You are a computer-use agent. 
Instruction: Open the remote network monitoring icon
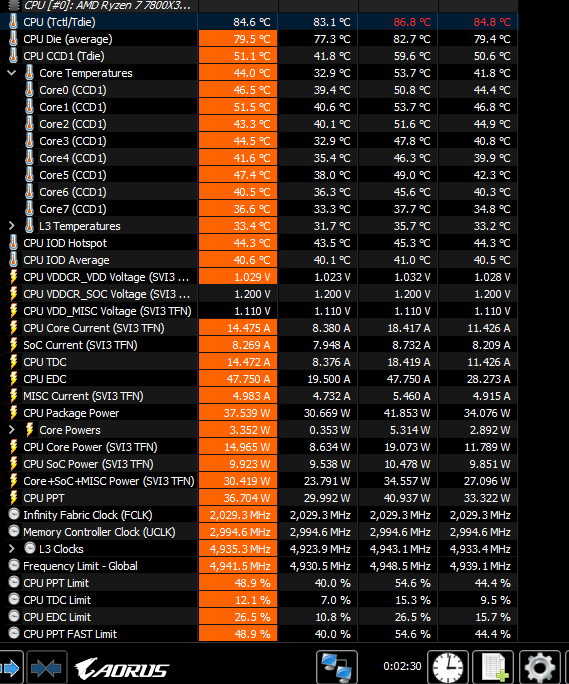[x=336, y=667]
